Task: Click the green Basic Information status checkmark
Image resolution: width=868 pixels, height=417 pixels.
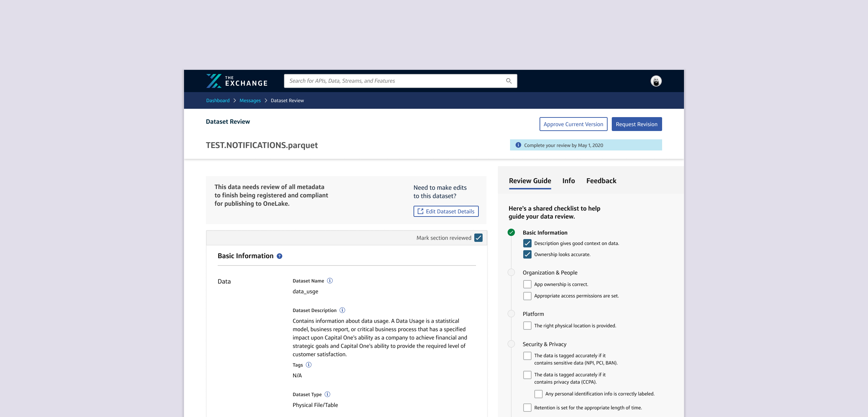Action: pos(511,232)
